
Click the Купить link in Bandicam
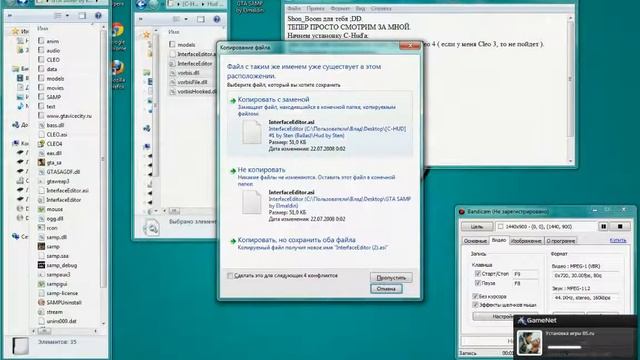(618, 240)
